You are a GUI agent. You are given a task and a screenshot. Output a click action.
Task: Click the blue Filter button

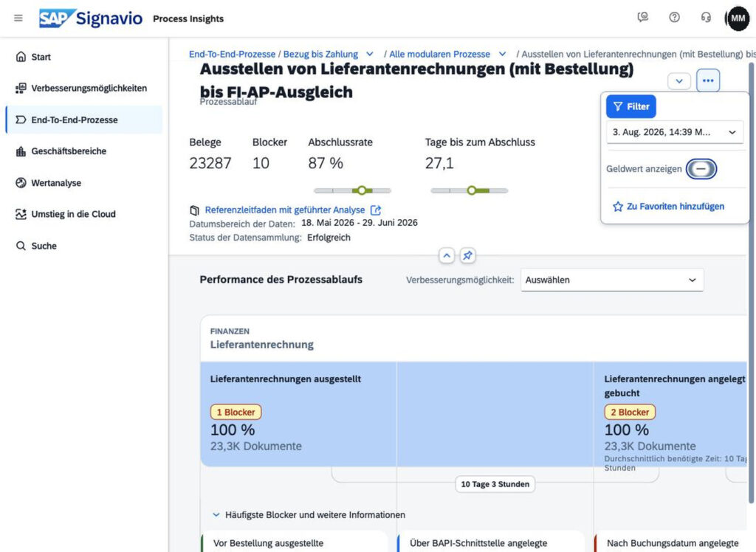point(630,106)
